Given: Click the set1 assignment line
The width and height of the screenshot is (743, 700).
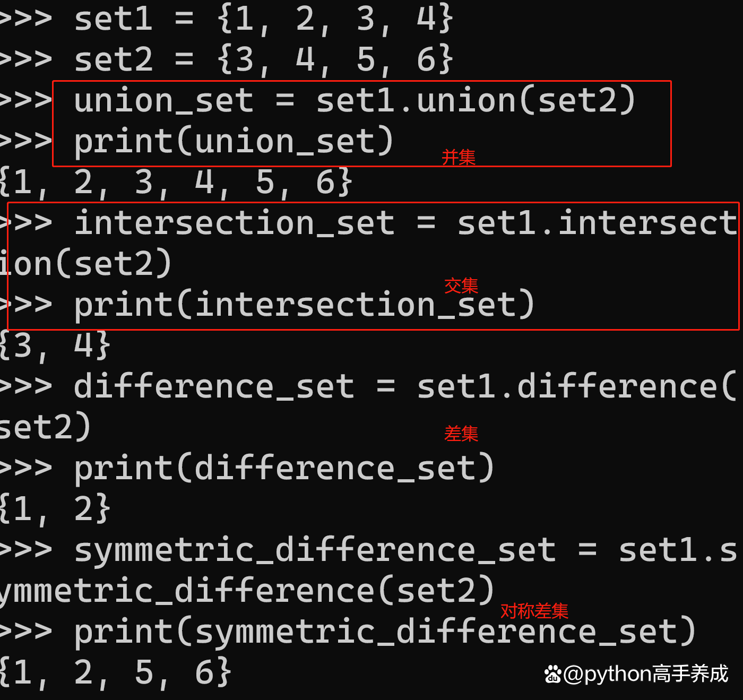Looking at the screenshot, I should pos(263,19).
